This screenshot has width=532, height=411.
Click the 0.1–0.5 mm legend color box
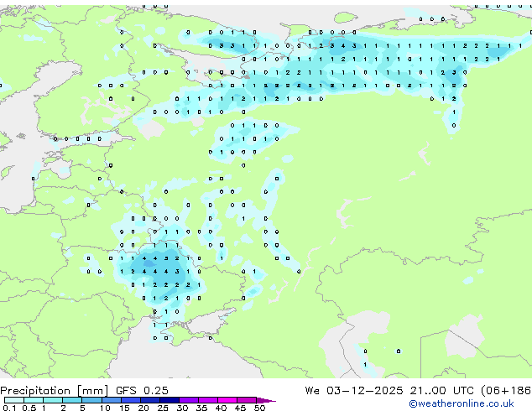(x=14, y=400)
